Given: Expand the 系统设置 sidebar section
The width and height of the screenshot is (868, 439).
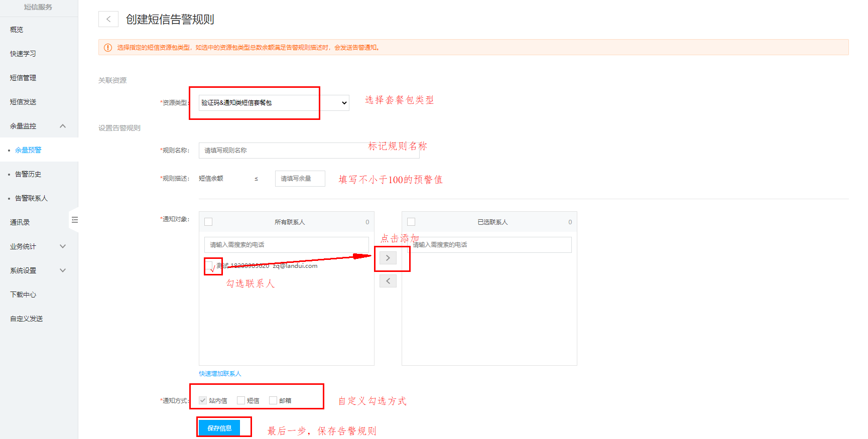Looking at the screenshot, I should coord(63,270).
